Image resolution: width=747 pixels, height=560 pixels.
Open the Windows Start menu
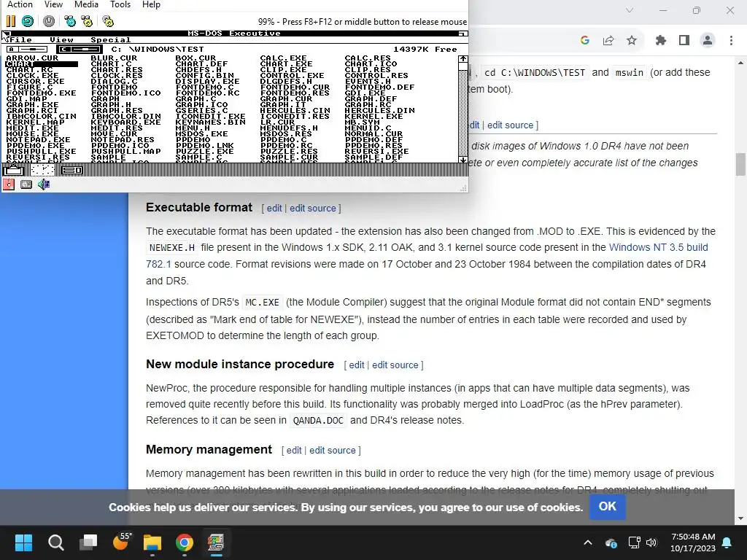pos(23,542)
